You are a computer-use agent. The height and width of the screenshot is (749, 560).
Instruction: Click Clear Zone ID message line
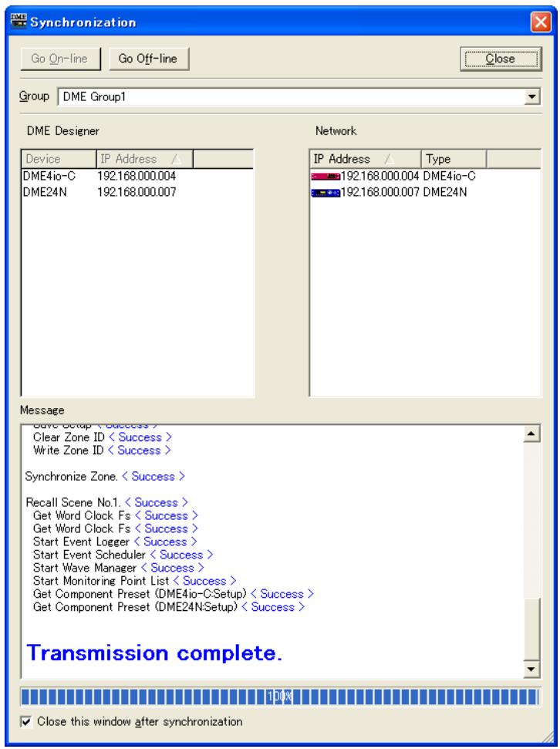[103, 437]
